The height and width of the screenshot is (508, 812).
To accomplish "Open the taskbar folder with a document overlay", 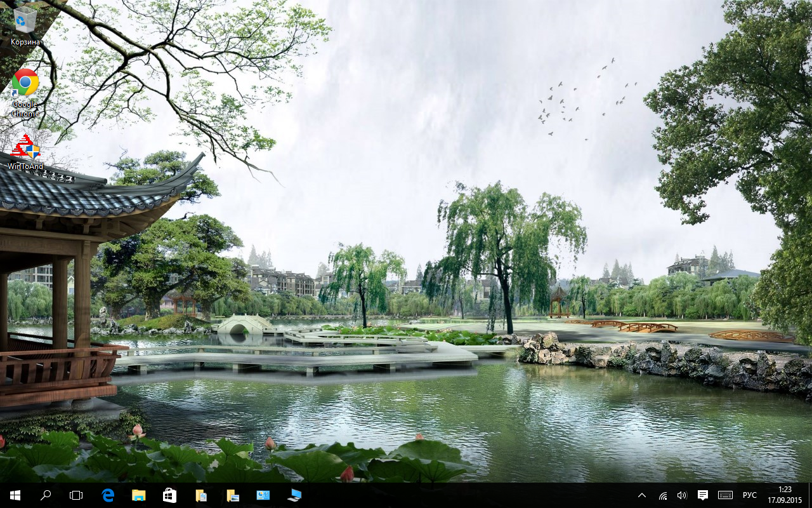I will click(201, 495).
